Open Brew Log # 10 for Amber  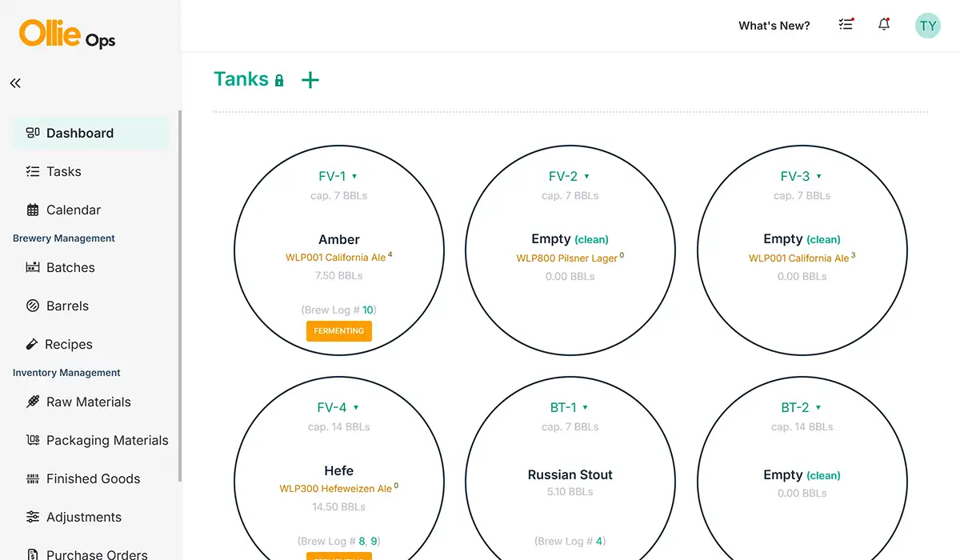[x=367, y=310]
